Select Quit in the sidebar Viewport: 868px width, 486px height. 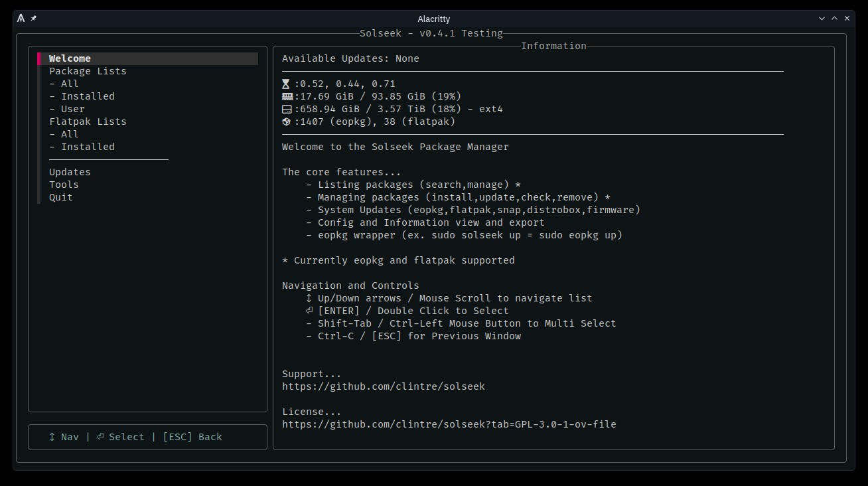point(61,197)
